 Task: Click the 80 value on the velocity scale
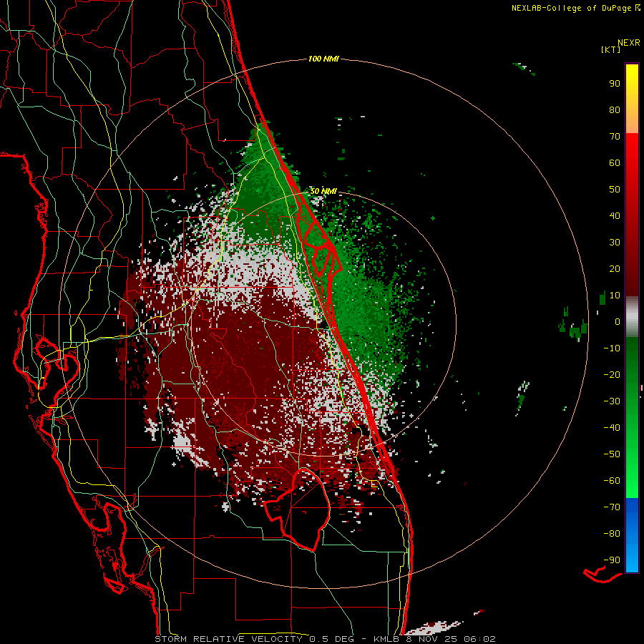point(615,109)
